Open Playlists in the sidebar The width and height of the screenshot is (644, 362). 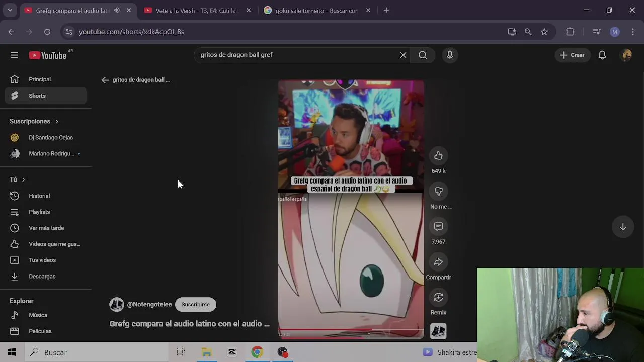click(46, 212)
